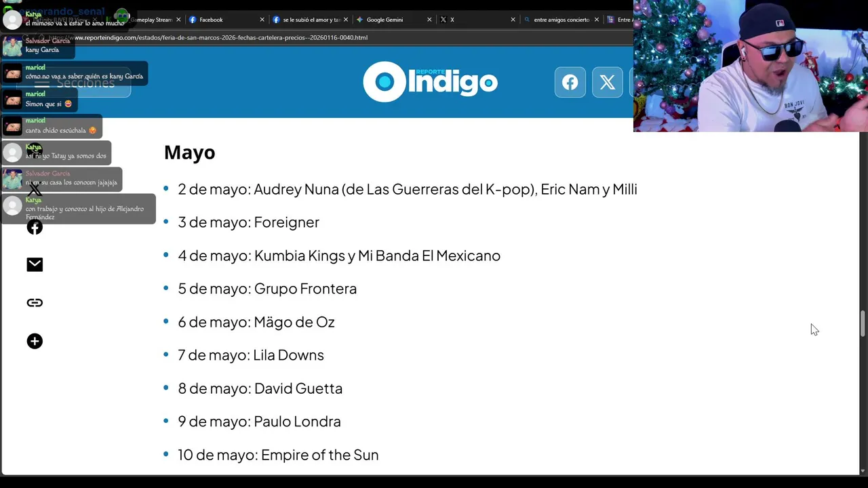This screenshot has width=868, height=488.
Task: Open the Secciones menu button
Action: tap(75, 83)
